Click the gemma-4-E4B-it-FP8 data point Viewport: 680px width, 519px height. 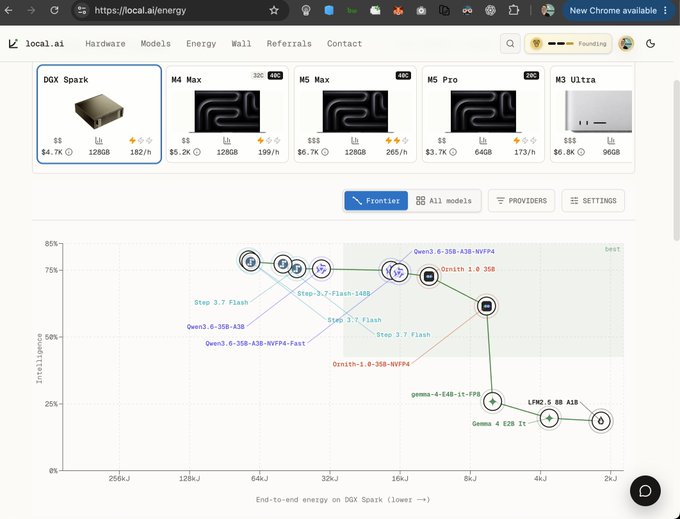(x=492, y=401)
